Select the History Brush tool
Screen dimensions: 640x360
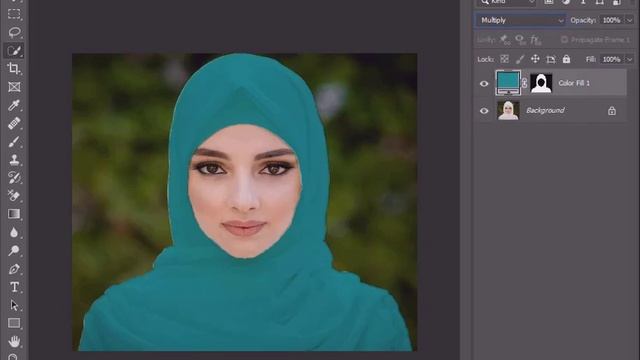[x=14, y=178]
